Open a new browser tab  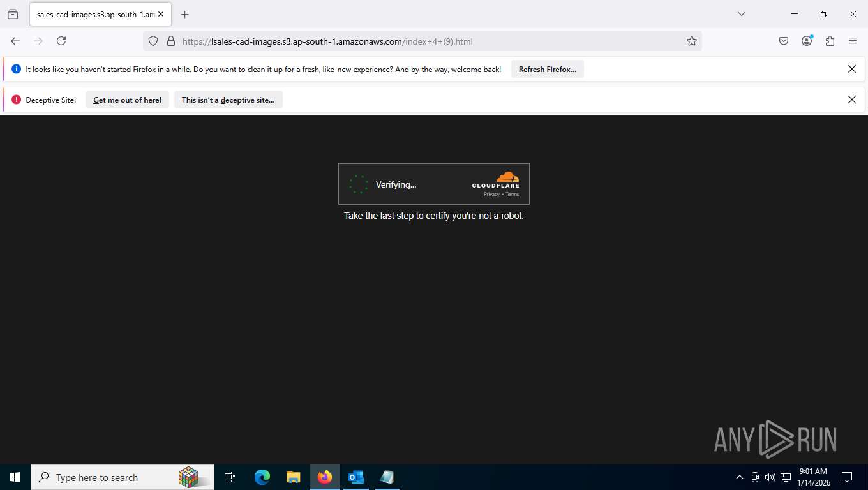pos(185,14)
